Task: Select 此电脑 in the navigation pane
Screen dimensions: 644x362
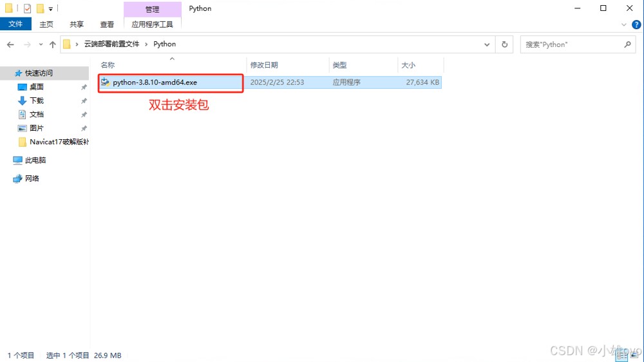Action: (35, 160)
